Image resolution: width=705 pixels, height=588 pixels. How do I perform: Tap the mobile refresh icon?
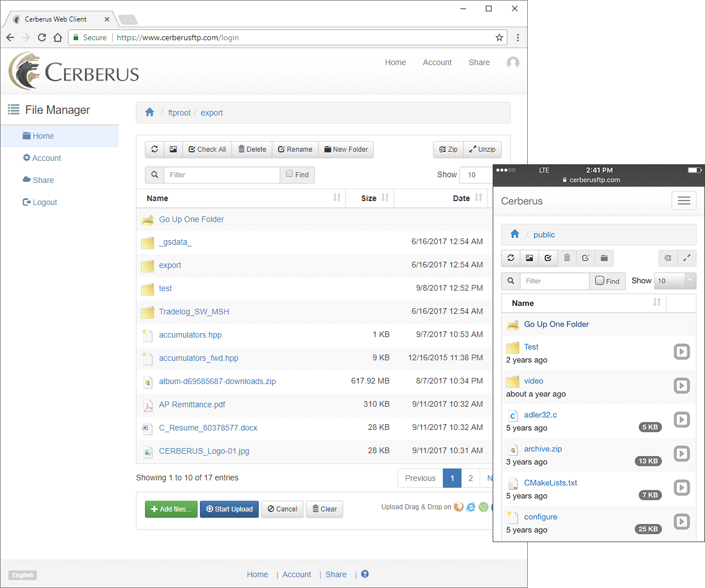click(510, 258)
